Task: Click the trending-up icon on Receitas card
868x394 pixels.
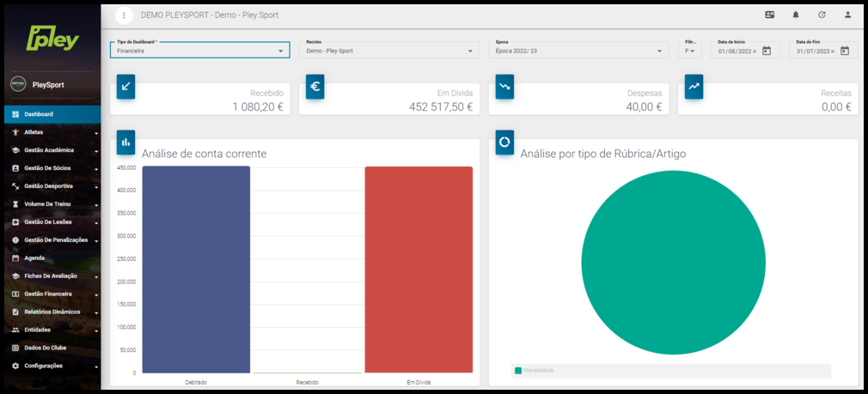Action: click(x=694, y=86)
